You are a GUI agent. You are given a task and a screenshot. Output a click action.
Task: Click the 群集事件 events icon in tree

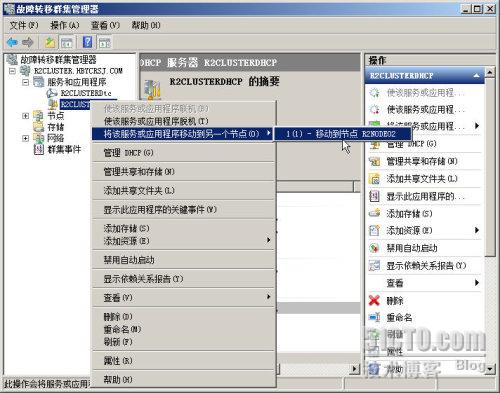click(39, 149)
